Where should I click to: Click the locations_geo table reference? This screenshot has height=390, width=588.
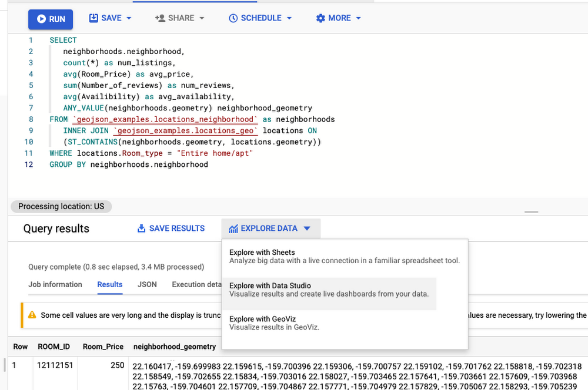pyautogui.click(x=186, y=130)
